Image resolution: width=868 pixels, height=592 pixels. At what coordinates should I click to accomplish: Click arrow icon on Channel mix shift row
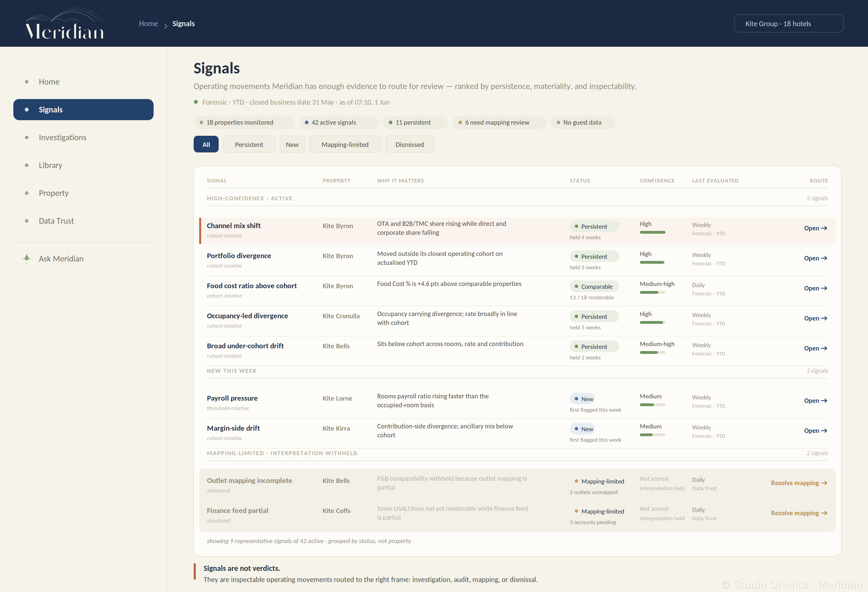point(824,228)
